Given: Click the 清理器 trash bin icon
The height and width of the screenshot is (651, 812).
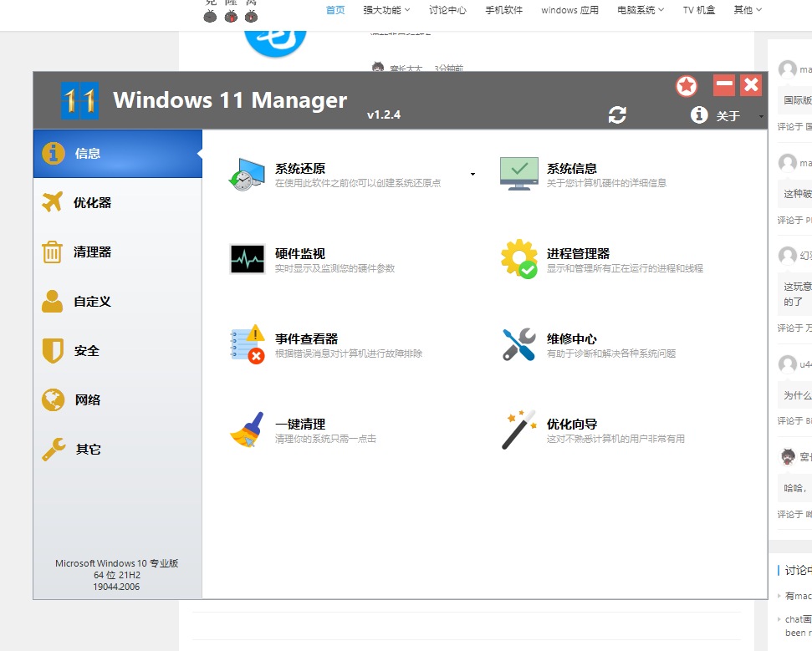Looking at the screenshot, I should coord(53,252).
